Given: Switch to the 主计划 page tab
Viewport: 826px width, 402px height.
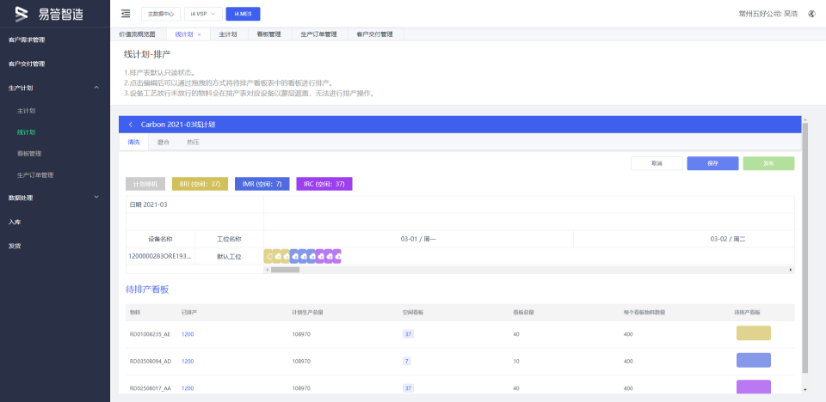Looking at the screenshot, I should point(228,34).
